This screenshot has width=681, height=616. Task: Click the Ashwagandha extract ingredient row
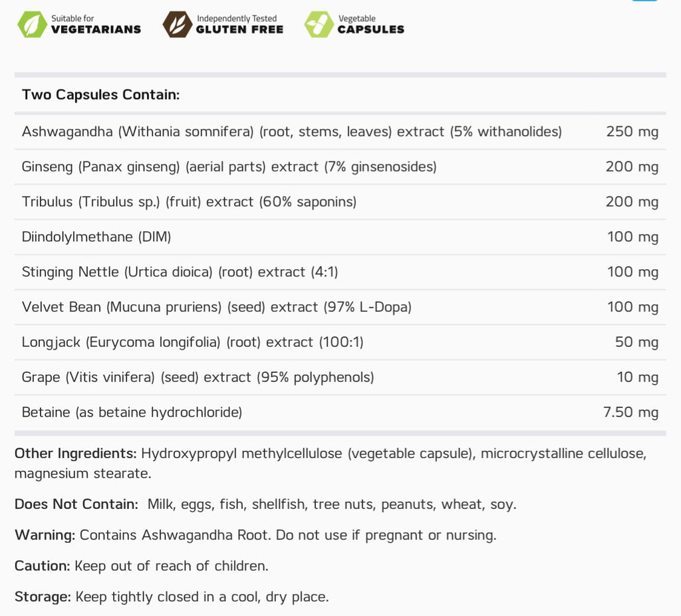click(x=340, y=132)
